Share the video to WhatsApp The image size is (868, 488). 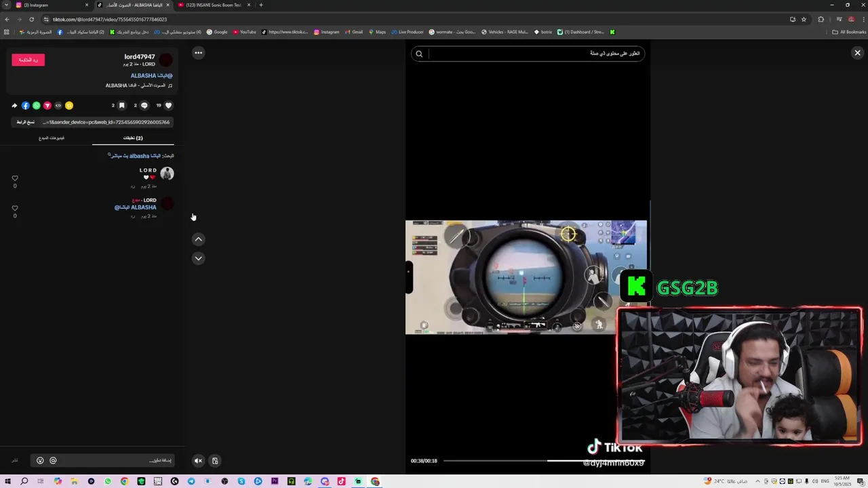pos(36,105)
